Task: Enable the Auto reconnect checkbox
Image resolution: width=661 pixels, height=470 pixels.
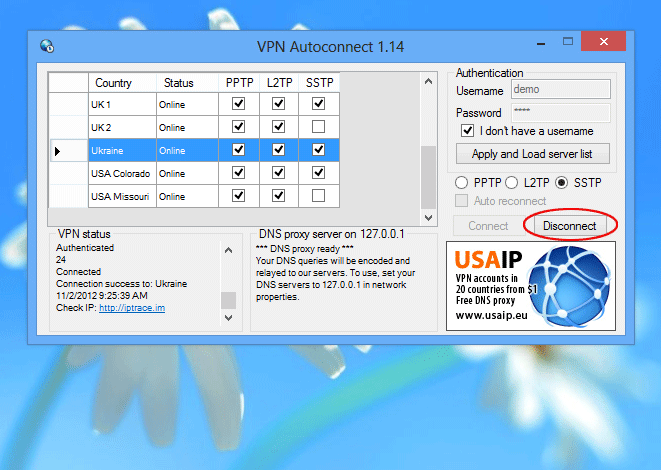Action: (x=462, y=201)
